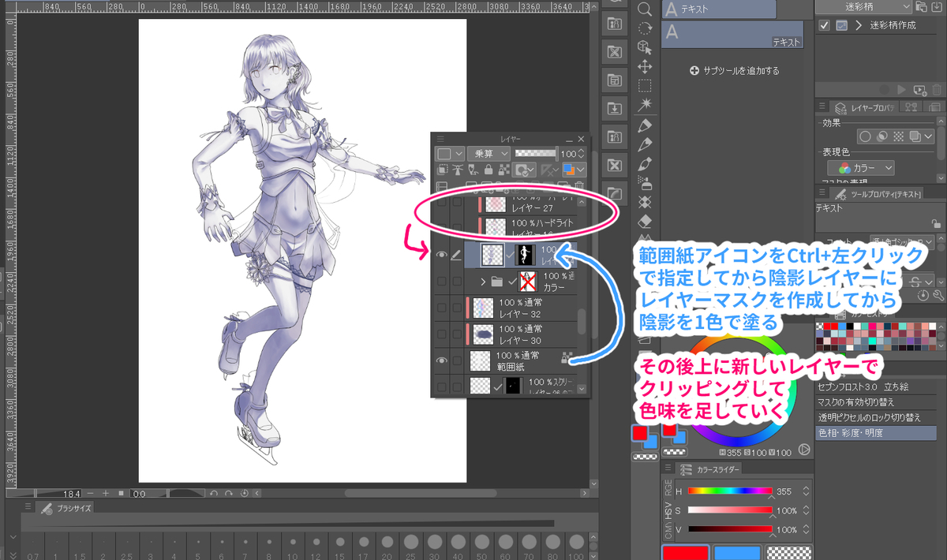This screenshot has width=947, height=560.
Task: Toggle the pen edit icon on selected layer
Action: click(457, 254)
